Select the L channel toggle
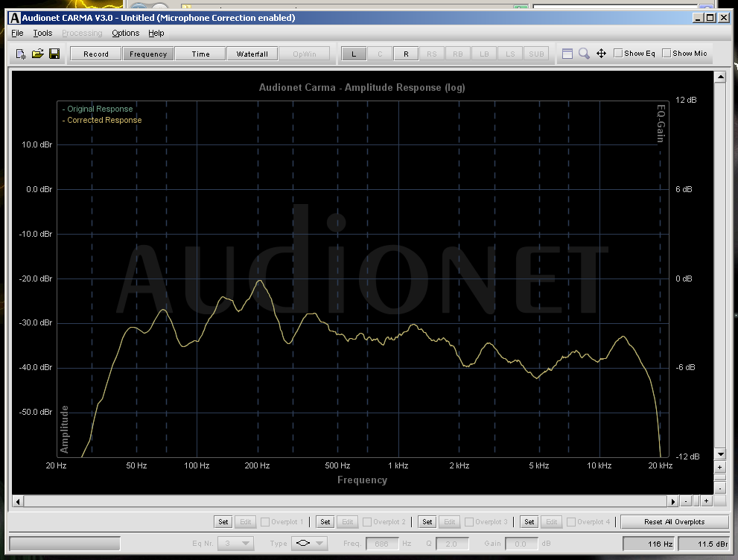This screenshot has width=738, height=560. (x=354, y=54)
